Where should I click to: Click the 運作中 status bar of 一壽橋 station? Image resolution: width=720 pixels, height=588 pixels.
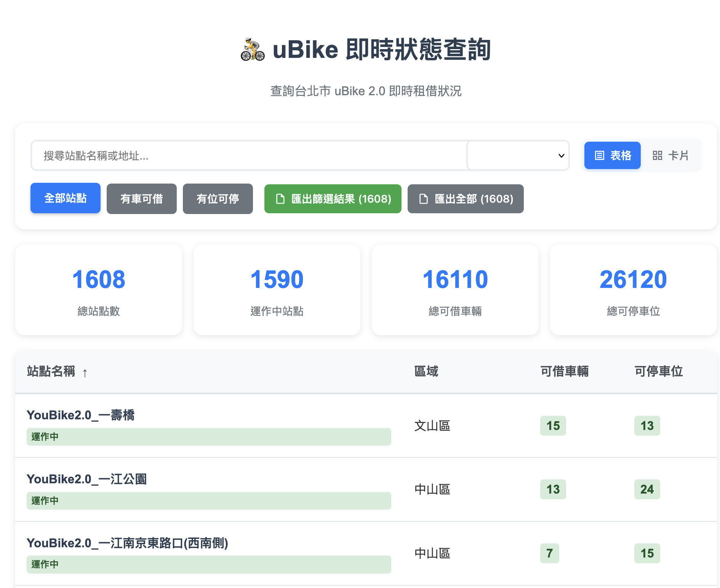pyautogui.click(x=209, y=437)
